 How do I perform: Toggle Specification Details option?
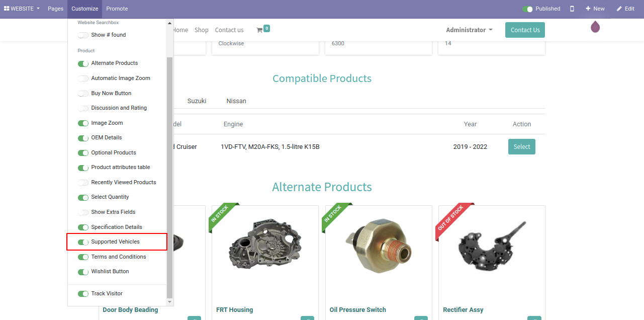pyautogui.click(x=83, y=227)
